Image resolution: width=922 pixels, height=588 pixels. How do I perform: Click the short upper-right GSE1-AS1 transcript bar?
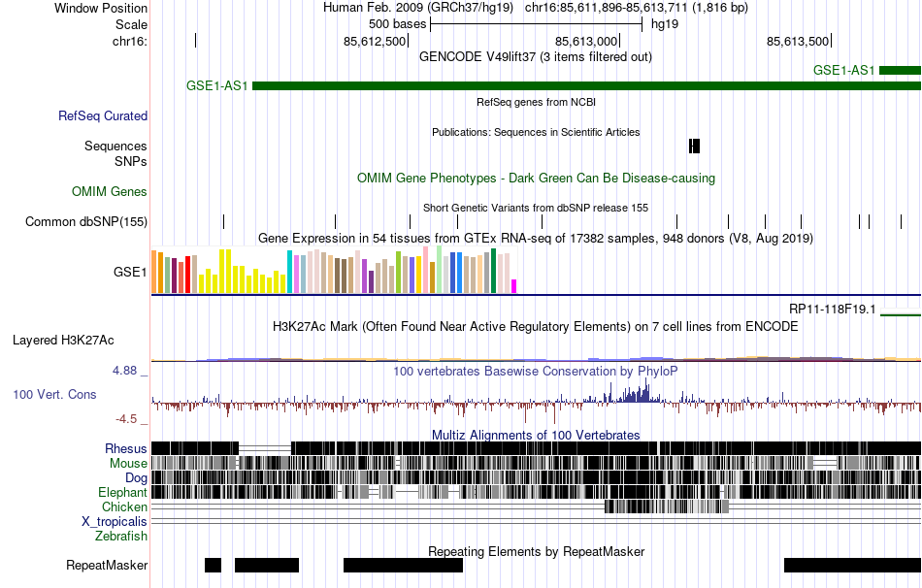900,71
